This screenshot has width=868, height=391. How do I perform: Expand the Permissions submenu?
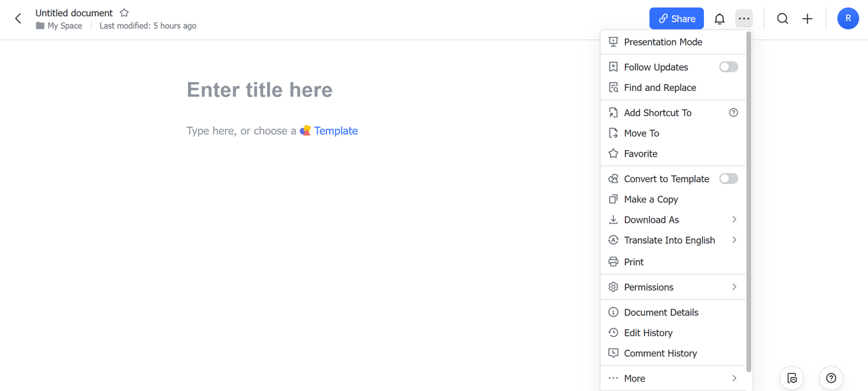pos(673,287)
